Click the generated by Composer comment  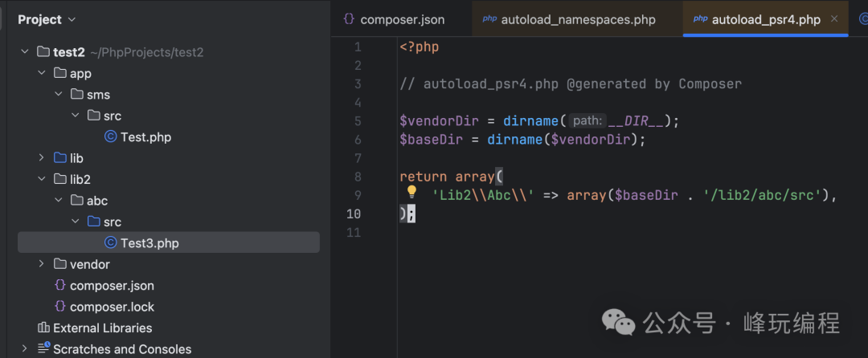[x=570, y=84]
